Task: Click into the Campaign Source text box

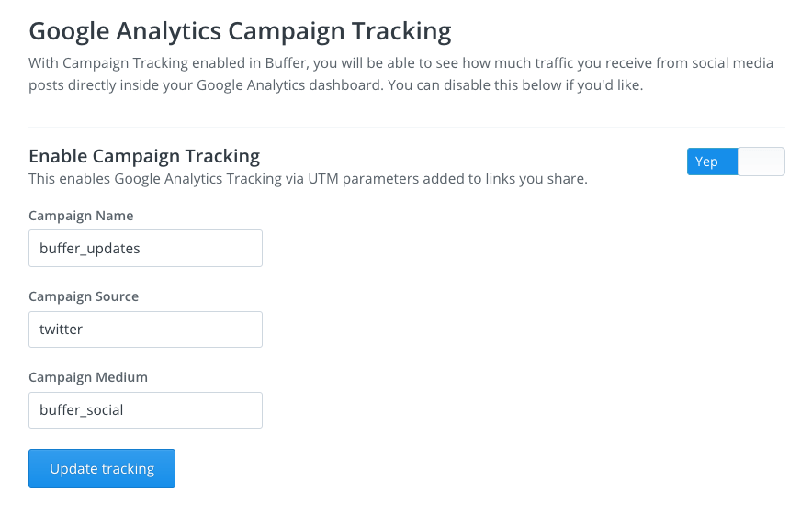Action: click(x=145, y=330)
